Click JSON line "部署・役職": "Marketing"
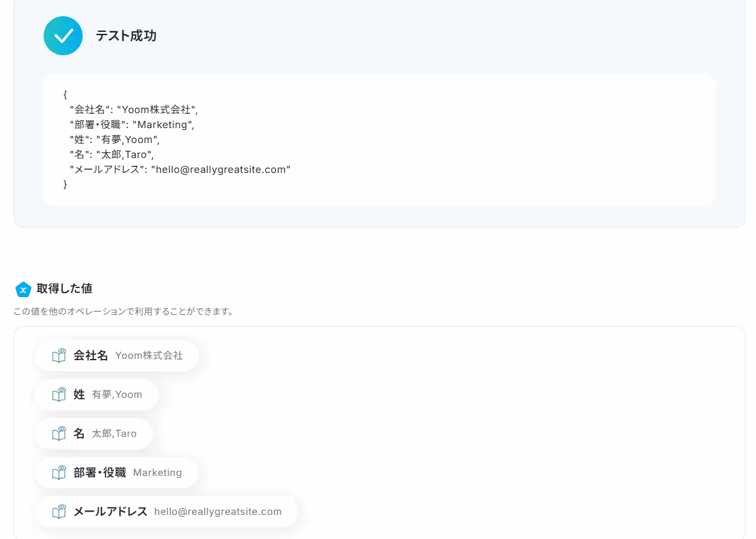 click(131, 125)
